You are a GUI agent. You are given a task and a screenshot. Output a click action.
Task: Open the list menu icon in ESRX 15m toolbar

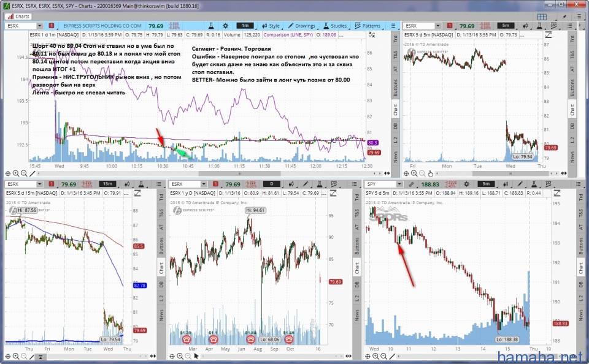pyautogui.click(x=159, y=184)
